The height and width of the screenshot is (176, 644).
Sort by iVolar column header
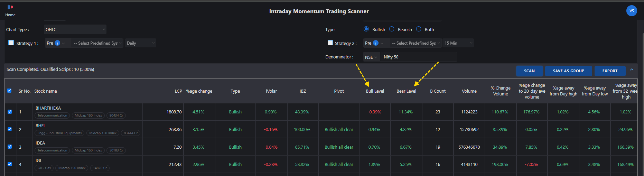(271, 91)
